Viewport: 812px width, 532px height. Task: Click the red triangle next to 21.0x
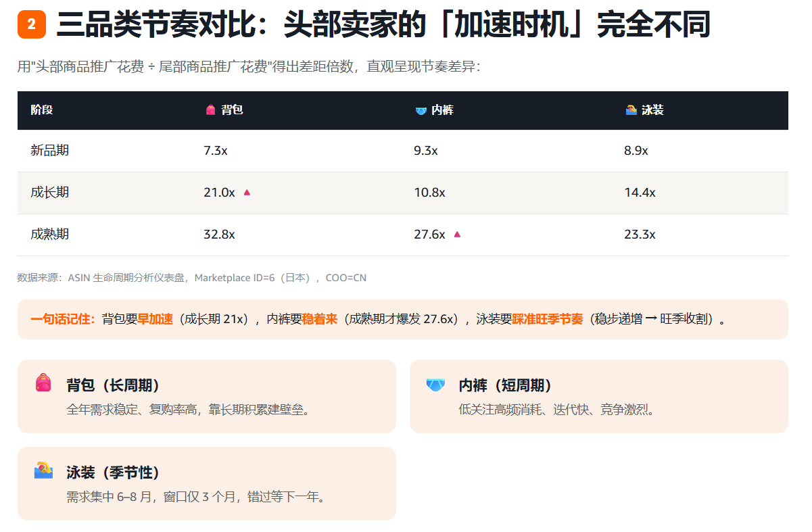[247, 193]
